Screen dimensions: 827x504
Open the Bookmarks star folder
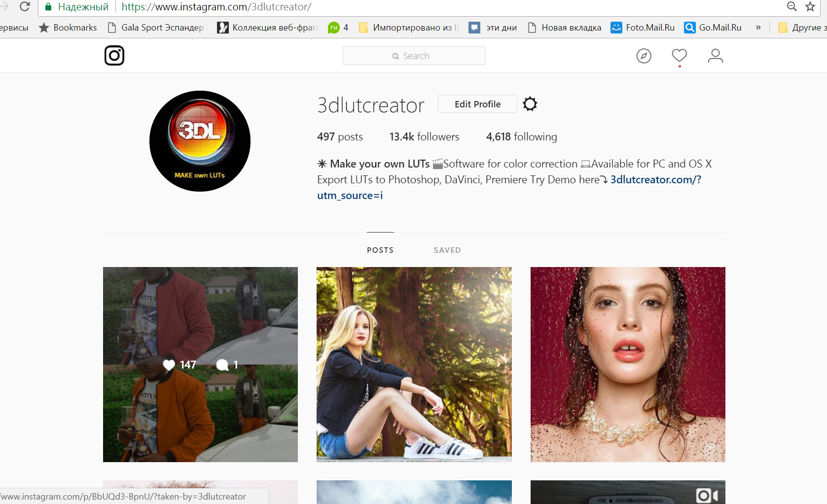[x=68, y=28]
